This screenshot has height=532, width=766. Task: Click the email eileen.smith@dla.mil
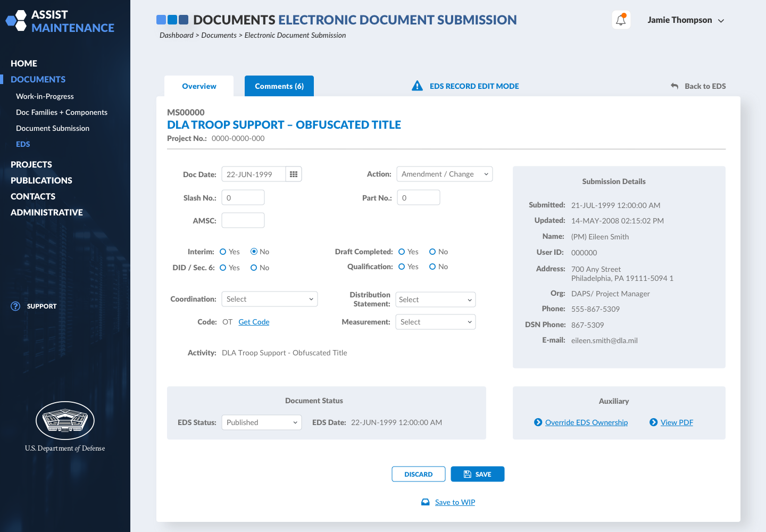tap(604, 340)
